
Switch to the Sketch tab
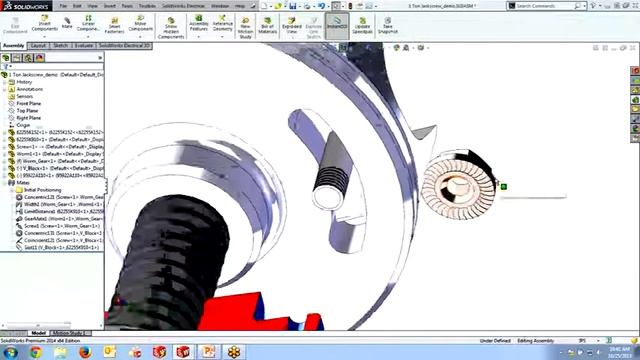click(60, 46)
